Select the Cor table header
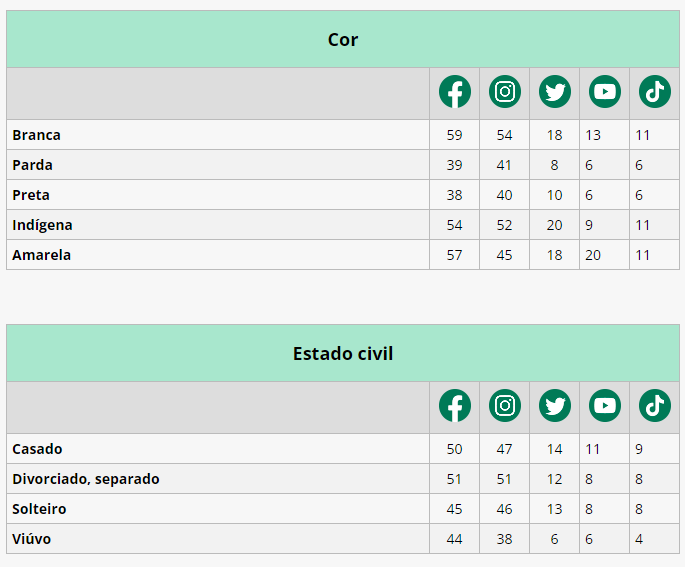685x567 pixels. 343,39
